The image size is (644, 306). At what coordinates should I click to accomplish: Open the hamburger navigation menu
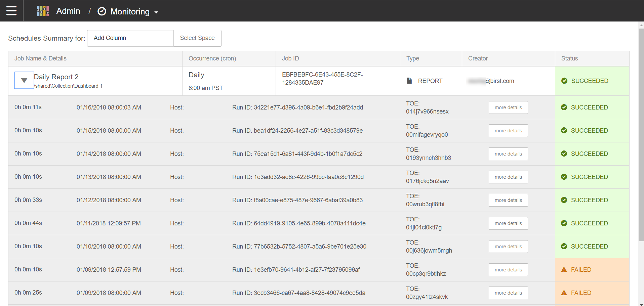point(11,11)
